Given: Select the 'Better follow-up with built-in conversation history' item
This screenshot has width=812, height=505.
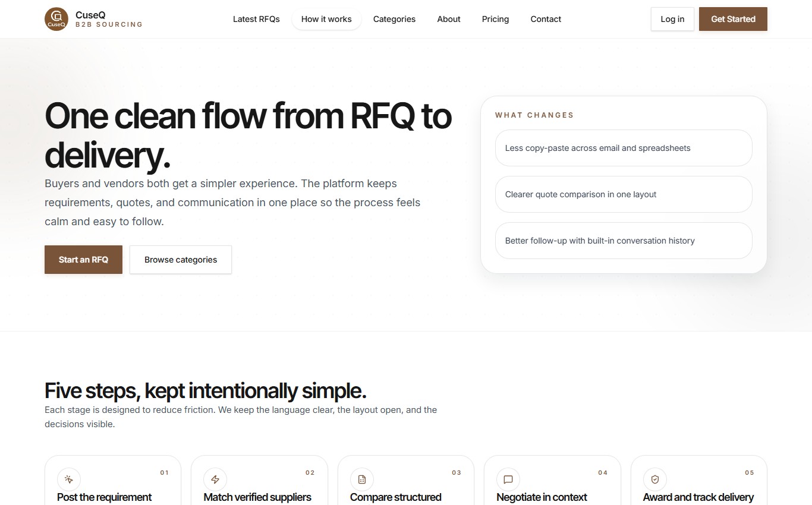Looking at the screenshot, I should (624, 241).
